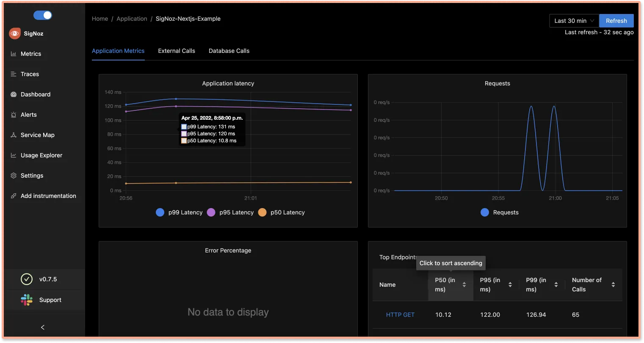Click the SigNoz eye logo icon
Screen dimensions: 644x343
15,33
